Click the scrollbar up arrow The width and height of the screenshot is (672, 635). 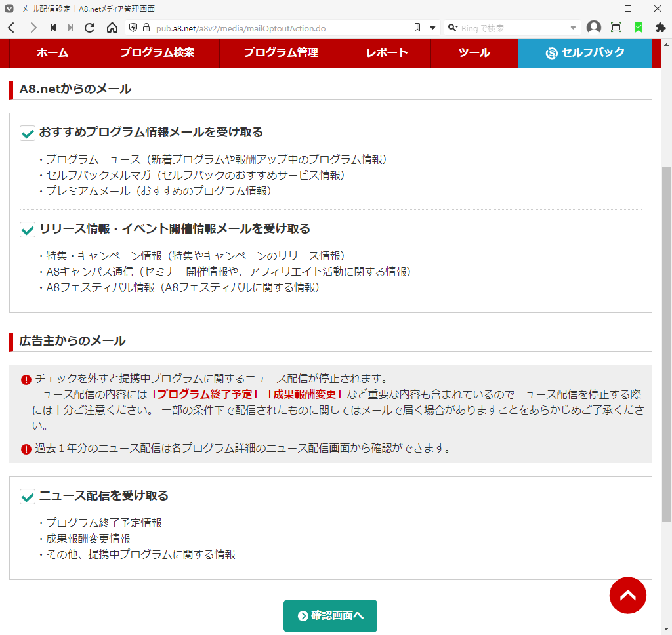(666, 44)
